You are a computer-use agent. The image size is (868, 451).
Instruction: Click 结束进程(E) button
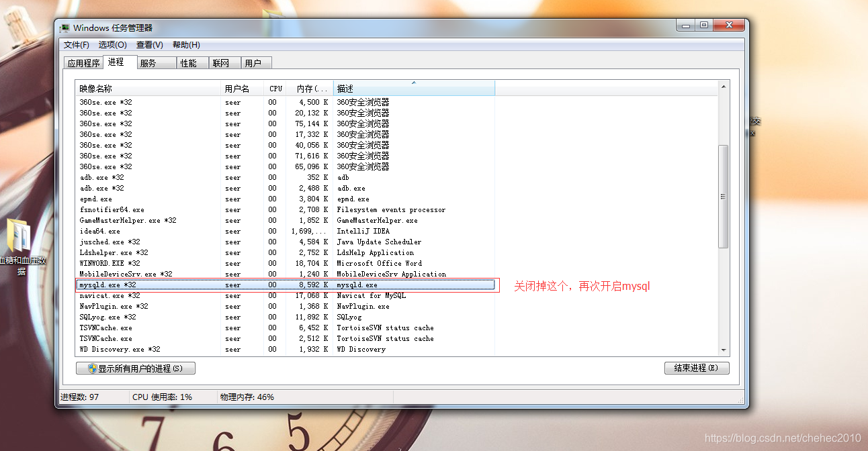click(x=696, y=368)
